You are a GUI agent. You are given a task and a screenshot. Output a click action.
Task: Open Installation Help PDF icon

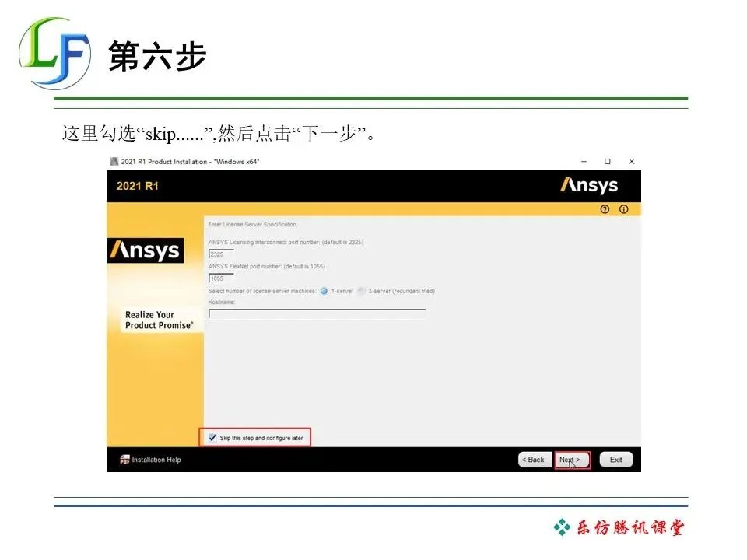point(124,460)
